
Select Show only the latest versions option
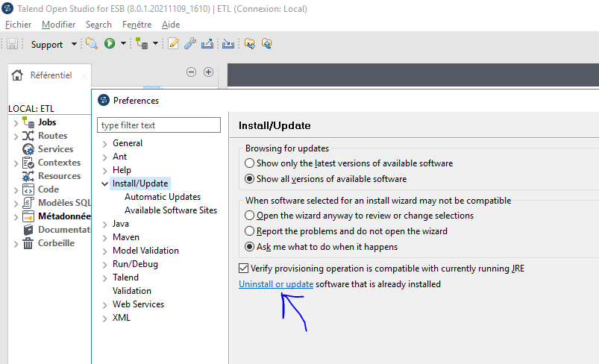click(249, 163)
